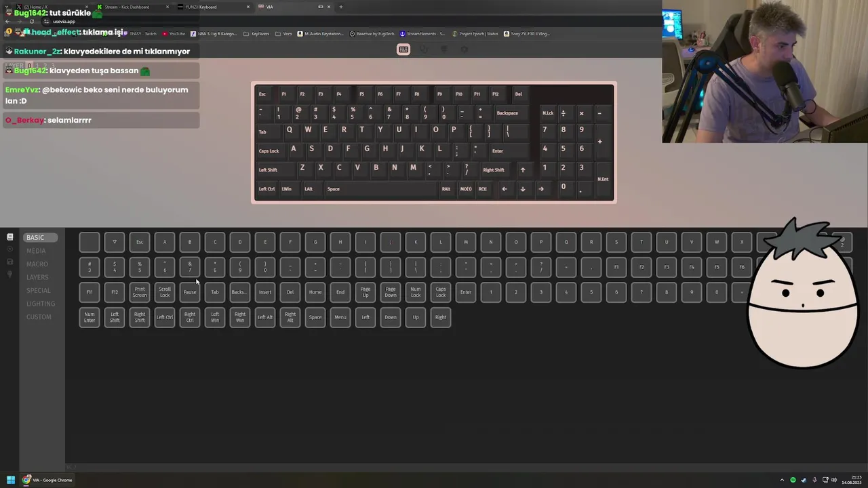Image resolution: width=868 pixels, height=488 pixels.
Task: Select the N.Lck key on keyboard layout
Action: [548, 113]
